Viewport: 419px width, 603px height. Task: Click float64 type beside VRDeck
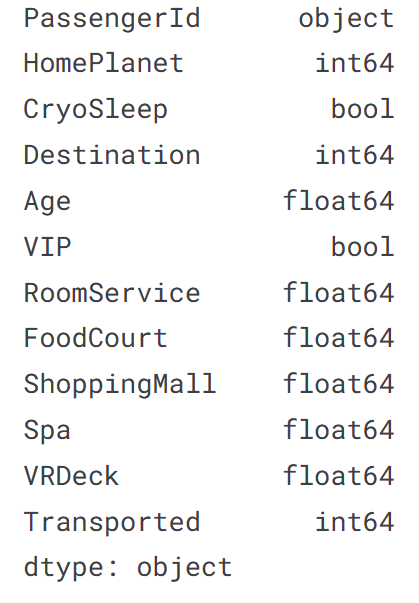[339, 476]
